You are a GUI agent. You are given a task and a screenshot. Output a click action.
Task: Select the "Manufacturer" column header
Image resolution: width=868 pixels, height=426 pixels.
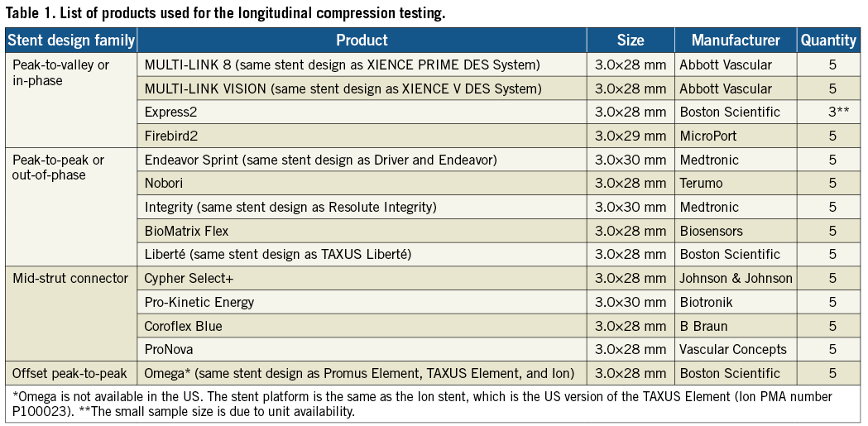[x=735, y=40]
